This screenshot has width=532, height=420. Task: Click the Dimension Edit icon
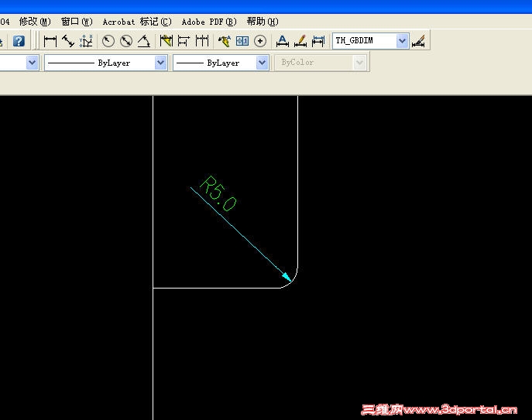coord(283,41)
